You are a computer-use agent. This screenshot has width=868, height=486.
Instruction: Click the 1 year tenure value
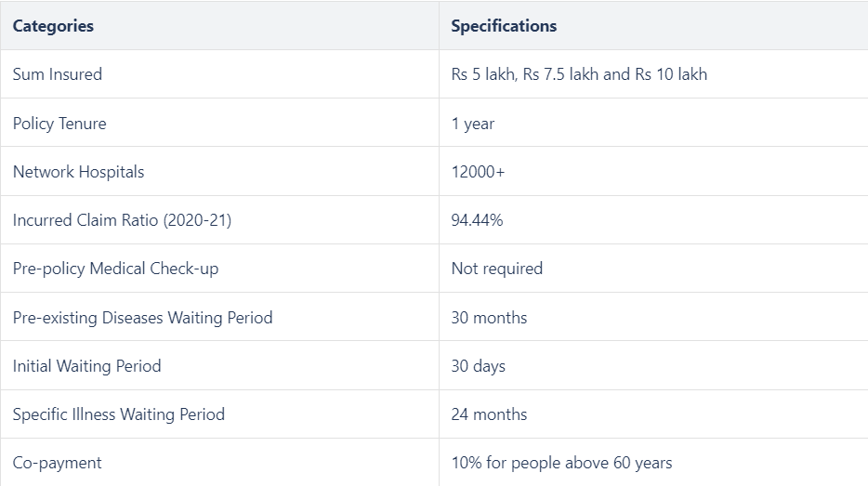473,124
